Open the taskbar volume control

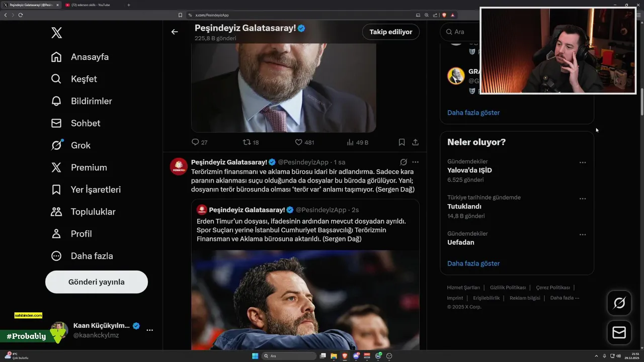618,356
